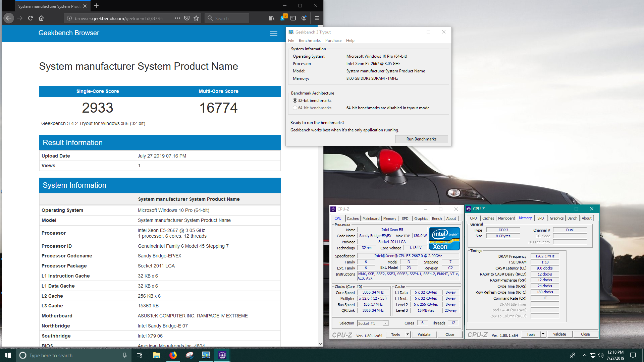Open Geekbench Browser hamburger navigation
Screen dimensions: 644x362
tap(274, 33)
